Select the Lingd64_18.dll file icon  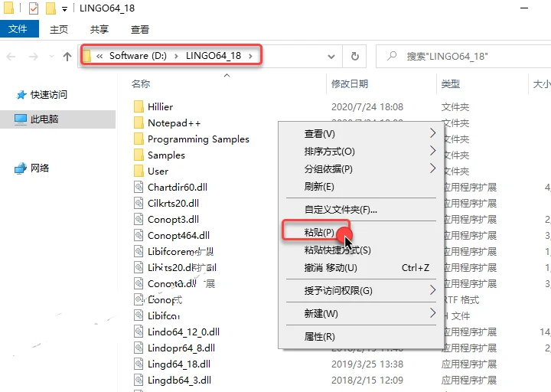tap(139, 364)
